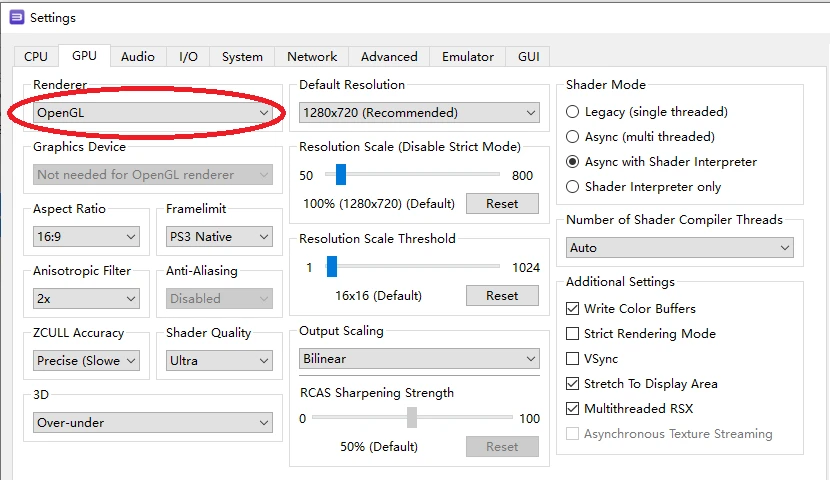This screenshot has height=480, width=830.
Task: Toggle Strict Rendering Mode checkbox
Action: point(573,334)
